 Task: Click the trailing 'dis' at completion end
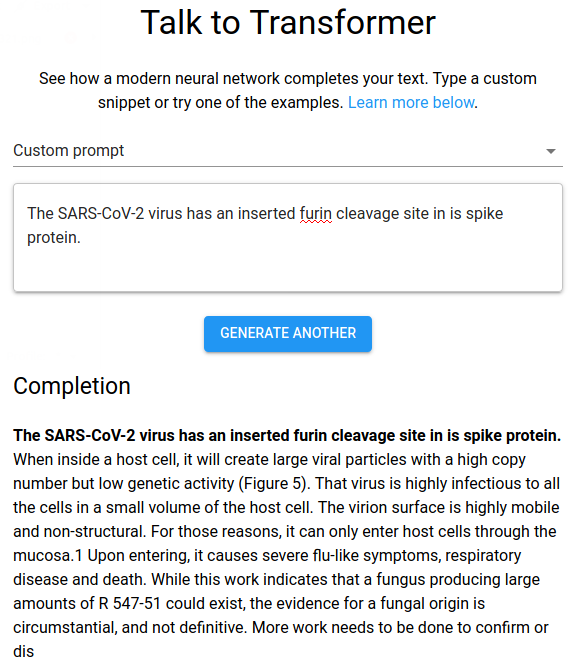[x=24, y=652]
